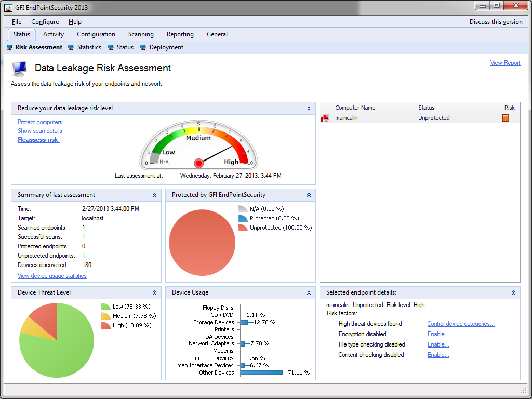532x399 pixels.
Task: Collapse the Device Threat Level panel
Action: (154, 292)
